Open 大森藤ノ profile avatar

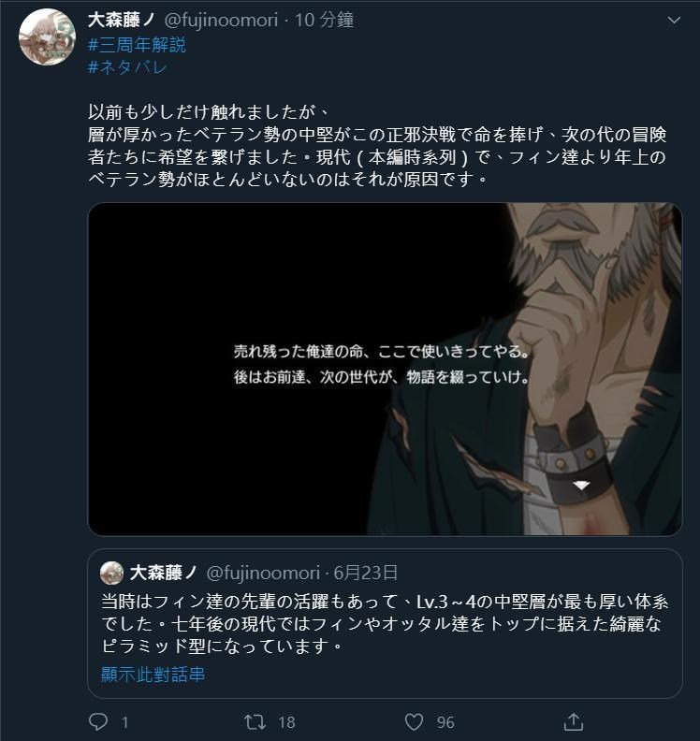click(x=47, y=36)
